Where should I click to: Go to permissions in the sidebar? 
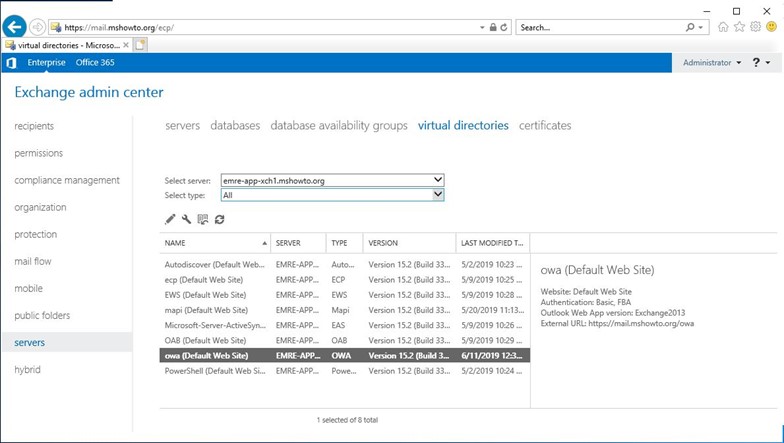[38, 153]
